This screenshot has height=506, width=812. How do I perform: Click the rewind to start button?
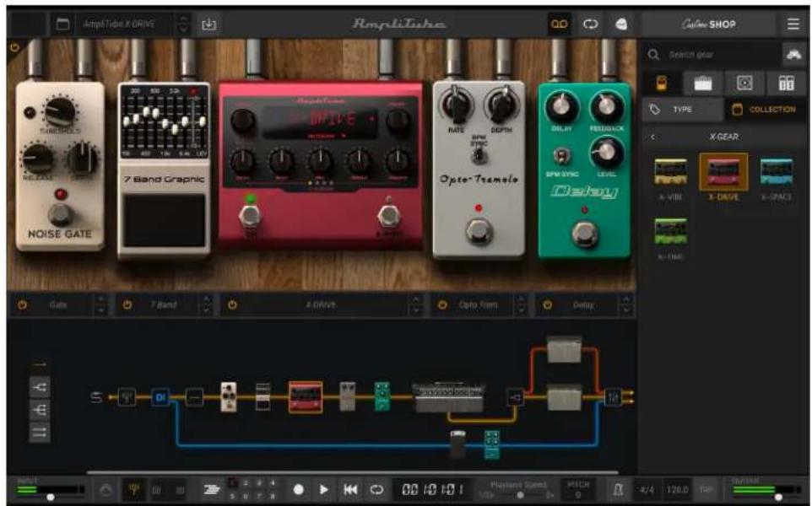(x=350, y=489)
